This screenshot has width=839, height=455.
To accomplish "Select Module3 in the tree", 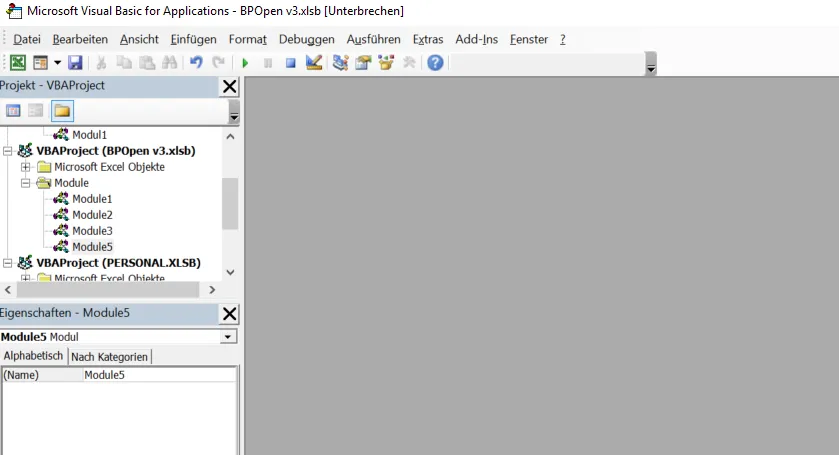I will pyautogui.click(x=92, y=231).
